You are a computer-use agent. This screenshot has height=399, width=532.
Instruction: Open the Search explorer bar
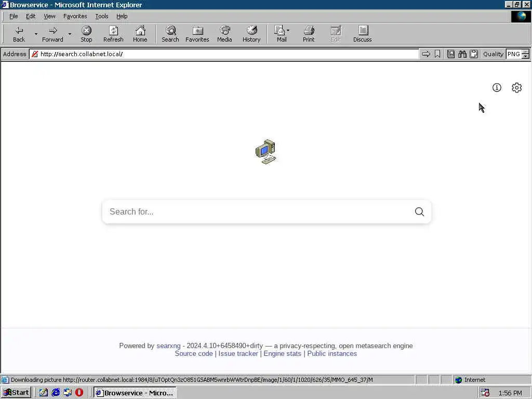point(170,34)
